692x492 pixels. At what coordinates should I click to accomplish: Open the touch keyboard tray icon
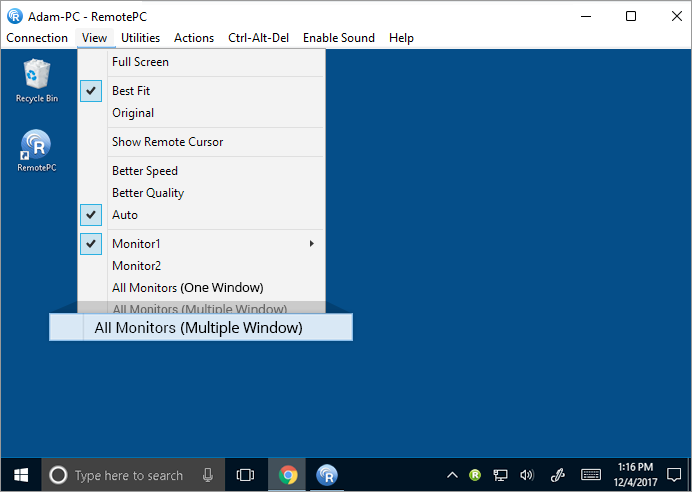coord(590,475)
